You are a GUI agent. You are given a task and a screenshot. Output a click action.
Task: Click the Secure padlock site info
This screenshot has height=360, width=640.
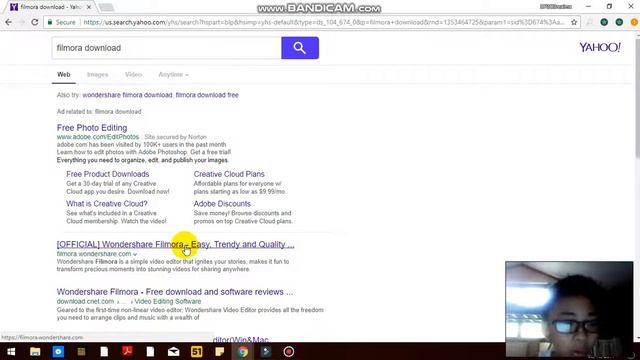(61, 22)
